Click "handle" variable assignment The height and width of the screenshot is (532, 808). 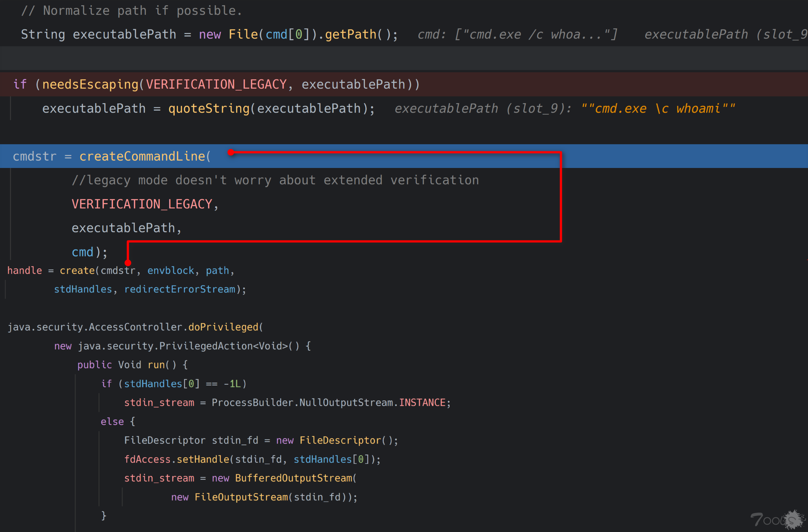[x=25, y=270]
